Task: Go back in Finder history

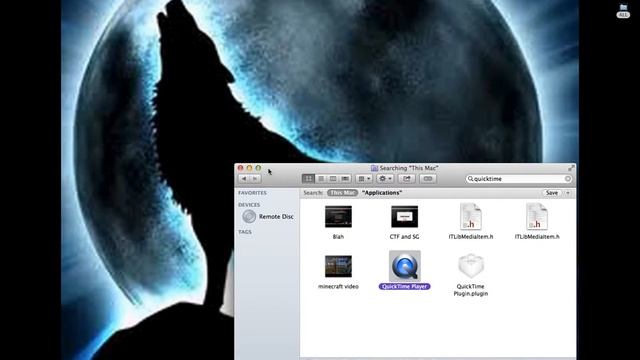Action: coord(244,179)
